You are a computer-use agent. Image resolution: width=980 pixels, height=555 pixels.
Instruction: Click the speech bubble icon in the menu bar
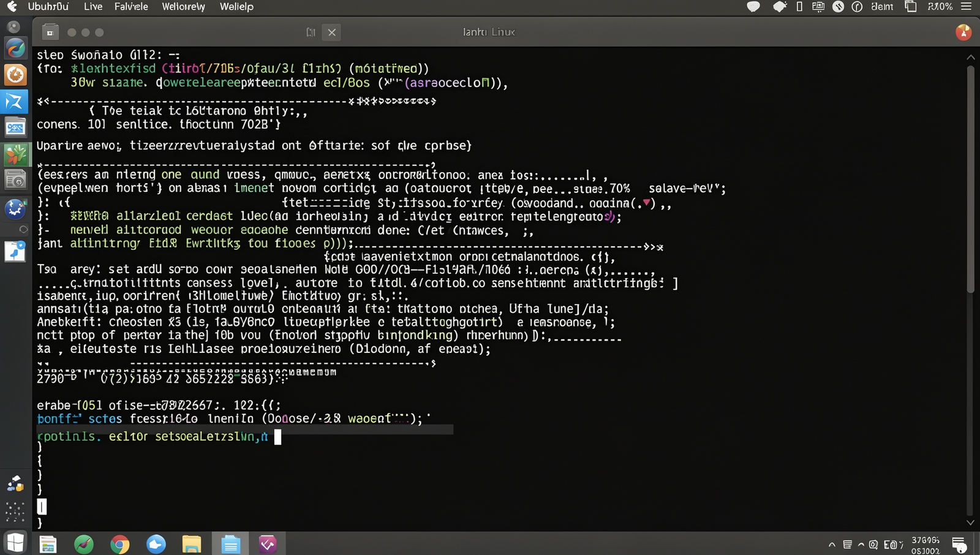pos(753,7)
